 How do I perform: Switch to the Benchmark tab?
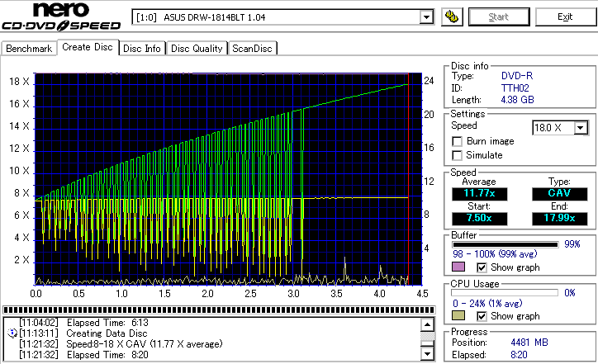click(29, 49)
